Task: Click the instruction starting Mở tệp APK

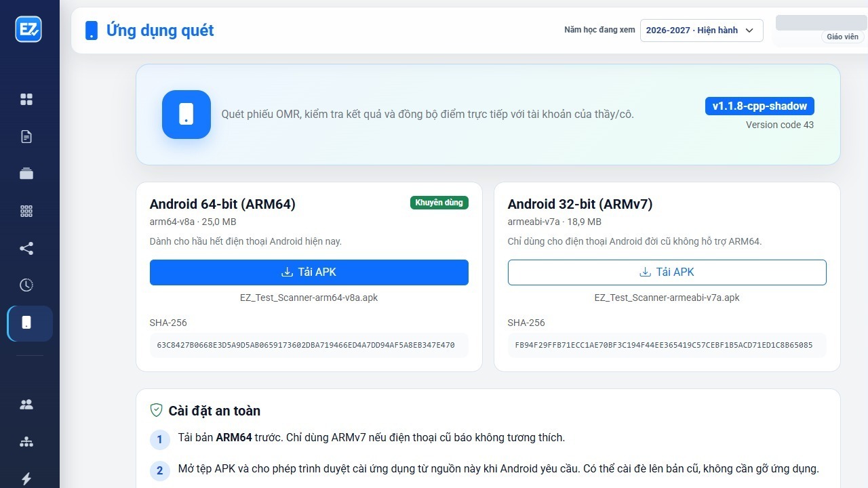Action: coord(498,469)
